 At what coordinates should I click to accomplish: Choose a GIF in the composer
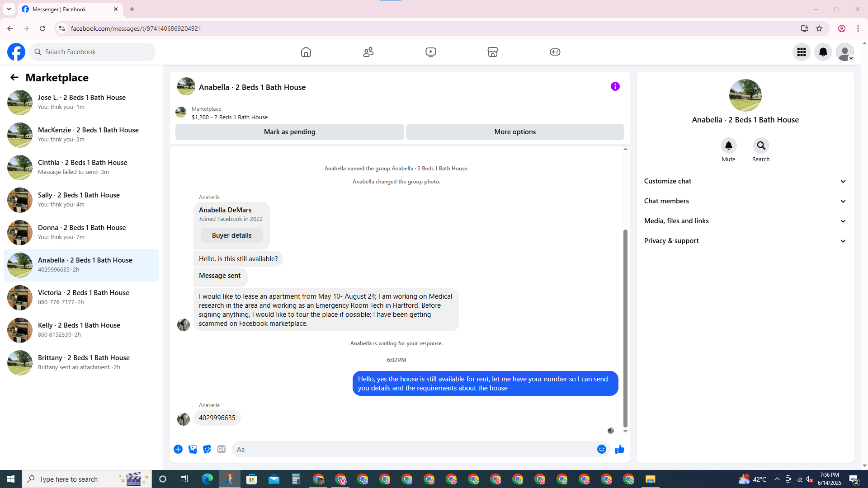222,449
